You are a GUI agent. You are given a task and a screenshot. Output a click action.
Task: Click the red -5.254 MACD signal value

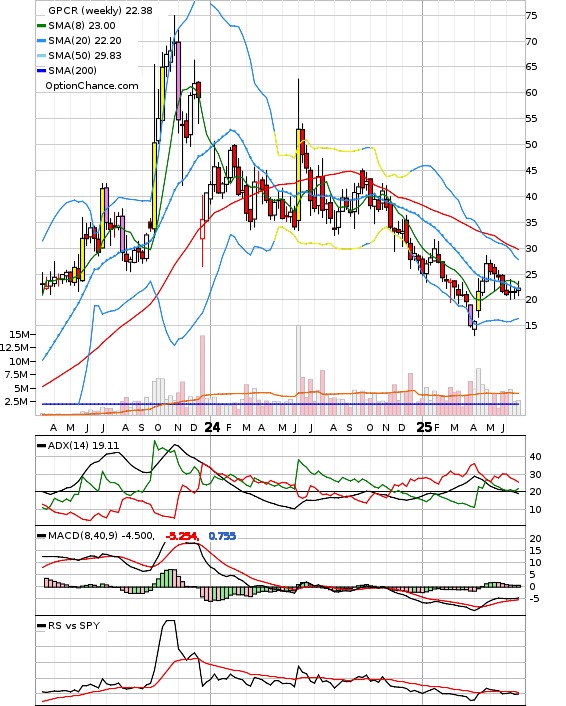[x=182, y=536]
